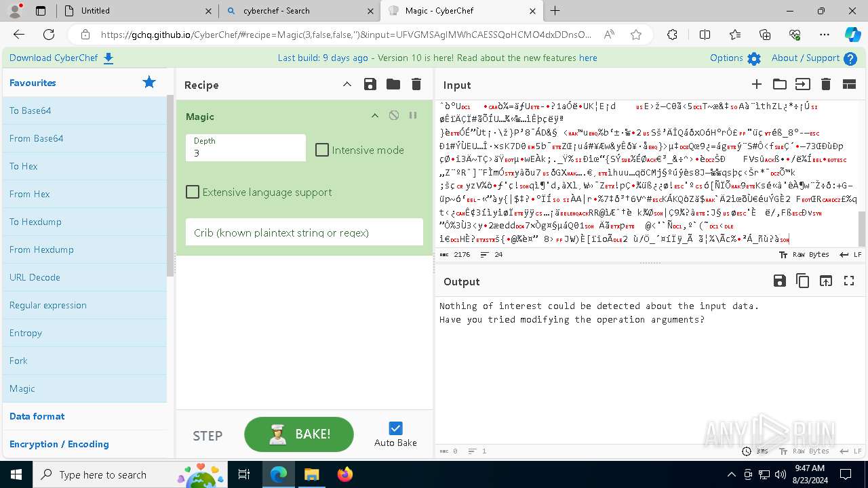This screenshot has width=868, height=488.
Task: Select To Hexdump operation
Action: pyautogui.click(x=85, y=222)
